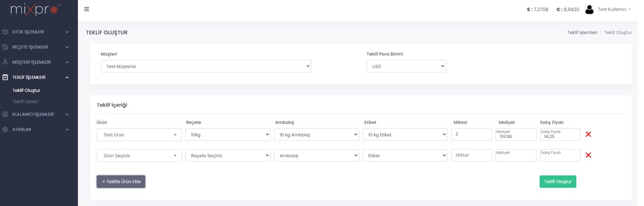Collapse the Teklif İşlemleri menu

pos(35,77)
